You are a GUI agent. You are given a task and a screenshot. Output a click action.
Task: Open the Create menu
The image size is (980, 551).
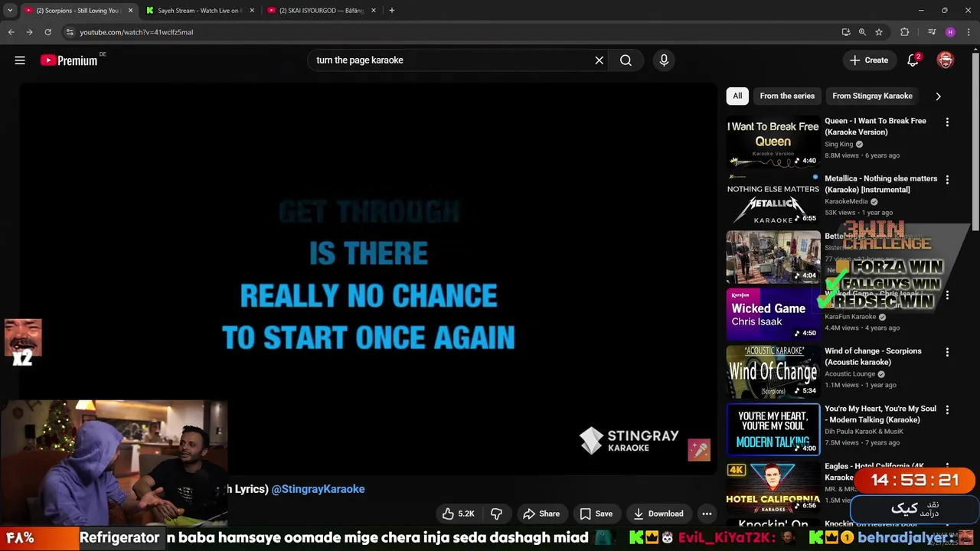coord(869,60)
